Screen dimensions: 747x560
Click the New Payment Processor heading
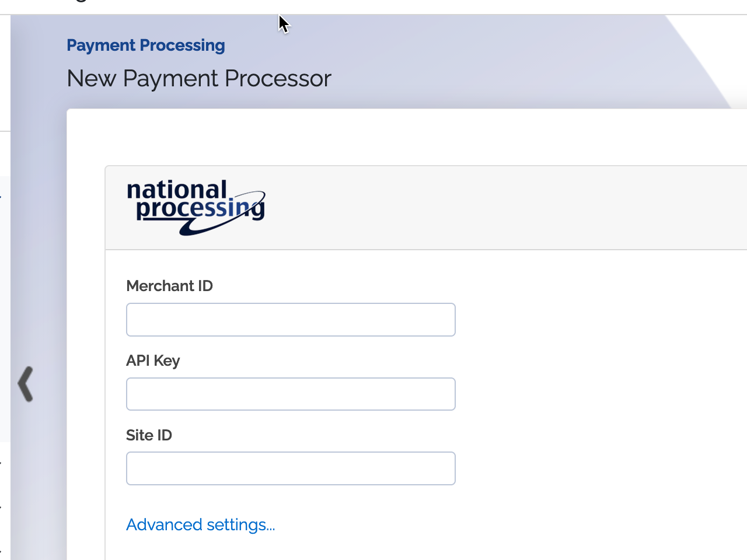[199, 79]
